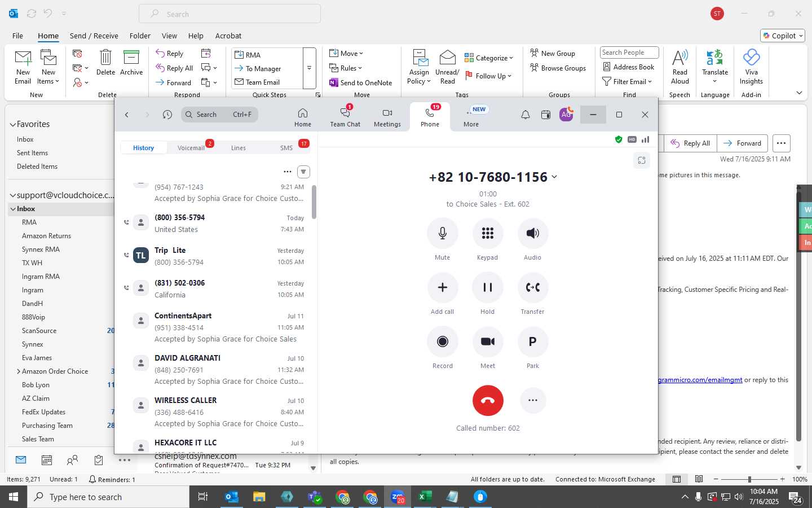812x508 pixels.
Task: Open New Items dropdown in Outlook
Action: [48, 67]
